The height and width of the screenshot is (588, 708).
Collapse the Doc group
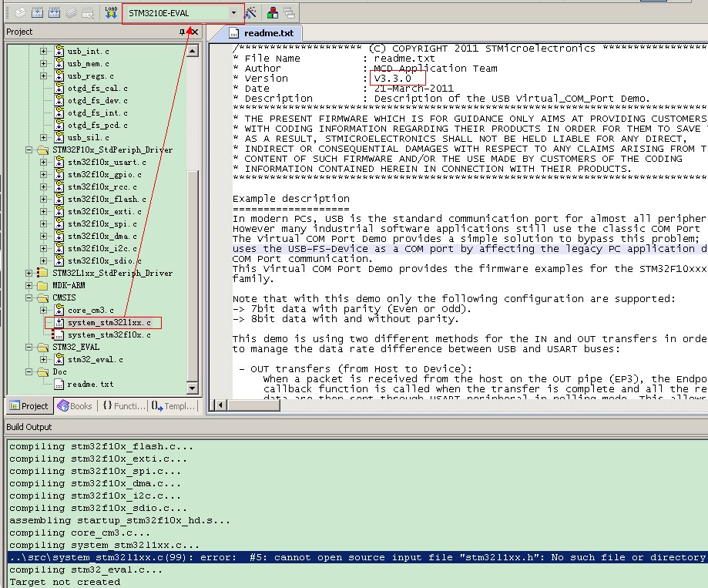(x=29, y=371)
